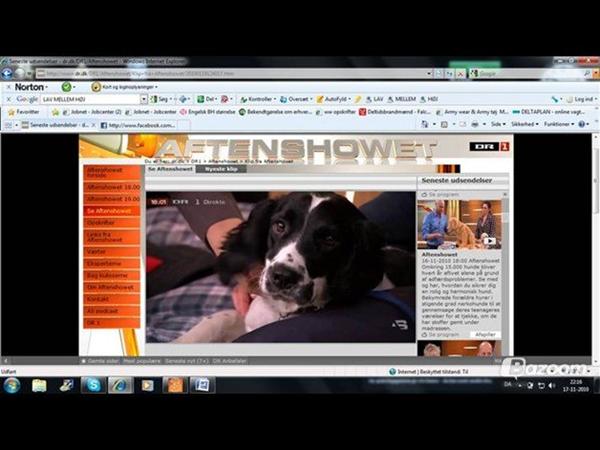Viewport: 600px width, 450px height.
Task: Open the Funktioner menu in the command bar
Action: tap(559, 124)
